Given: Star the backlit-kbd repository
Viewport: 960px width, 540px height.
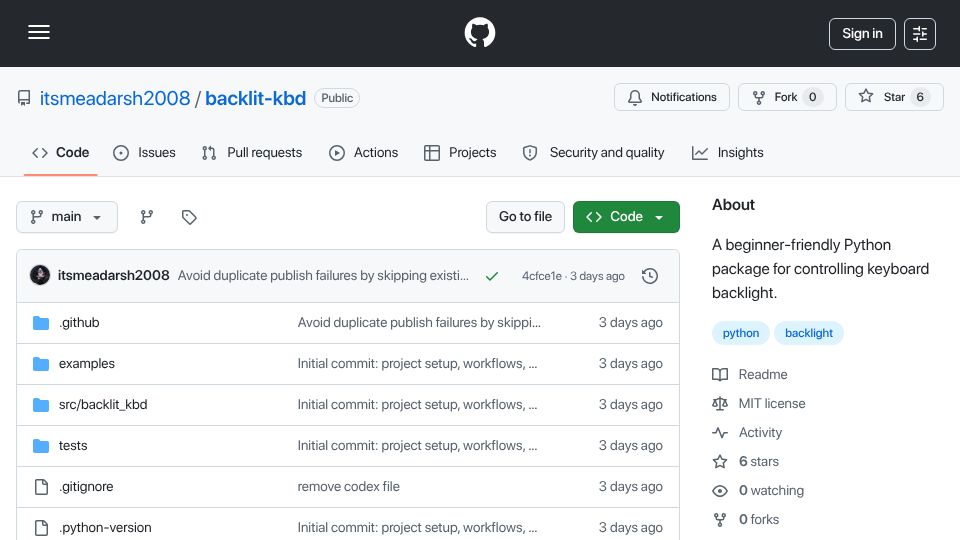Looking at the screenshot, I should pos(894,97).
